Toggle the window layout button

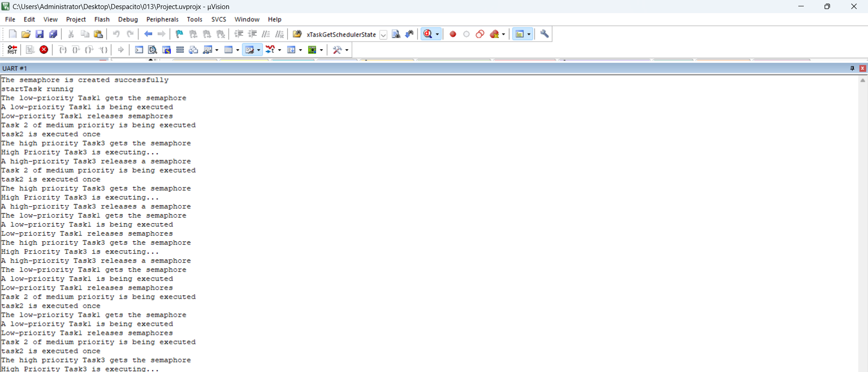pos(519,34)
